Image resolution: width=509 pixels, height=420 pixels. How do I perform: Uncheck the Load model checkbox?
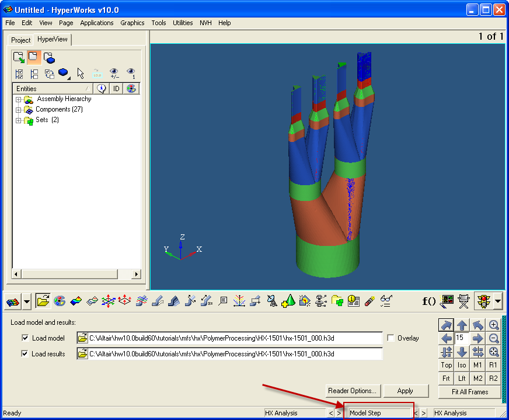coord(25,338)
